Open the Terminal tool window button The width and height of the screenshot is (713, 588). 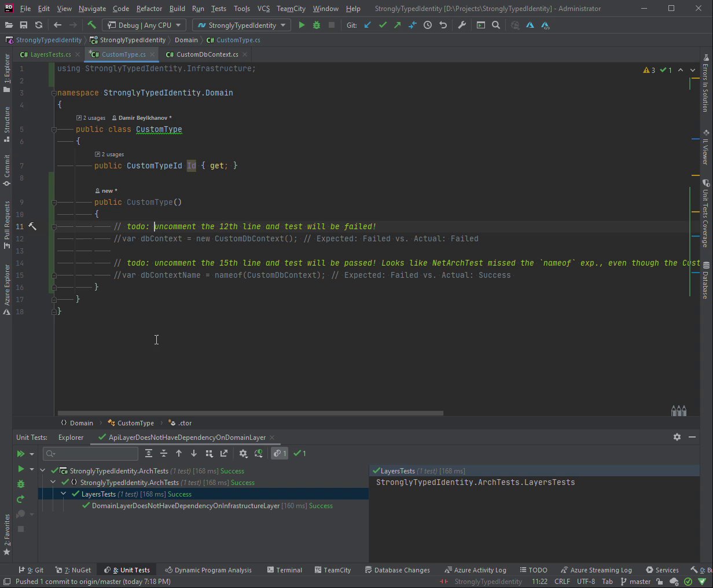click(284, 570)
